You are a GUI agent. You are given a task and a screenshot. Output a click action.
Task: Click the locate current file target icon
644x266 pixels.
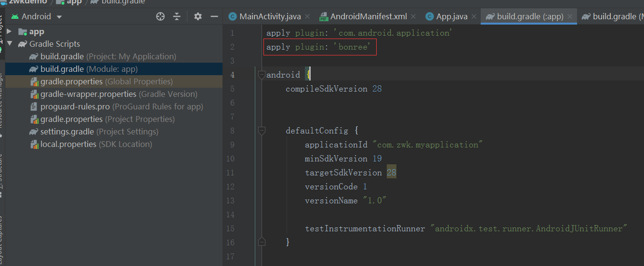click(x=160, y=17)
